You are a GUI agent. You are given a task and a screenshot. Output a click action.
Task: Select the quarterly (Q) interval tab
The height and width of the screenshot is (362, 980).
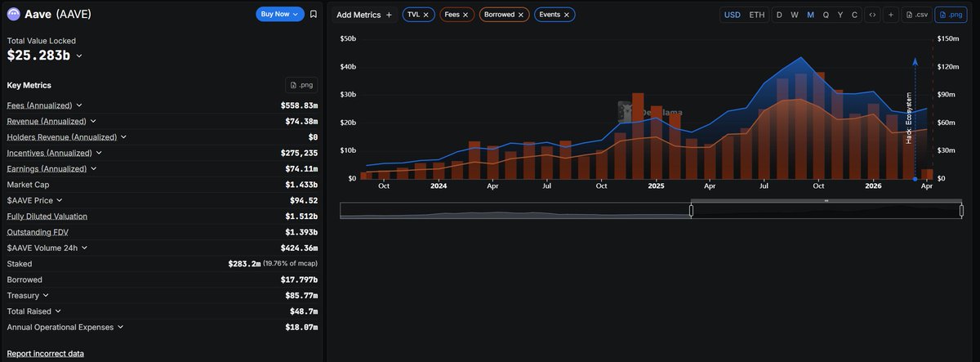tap(826, 15)
